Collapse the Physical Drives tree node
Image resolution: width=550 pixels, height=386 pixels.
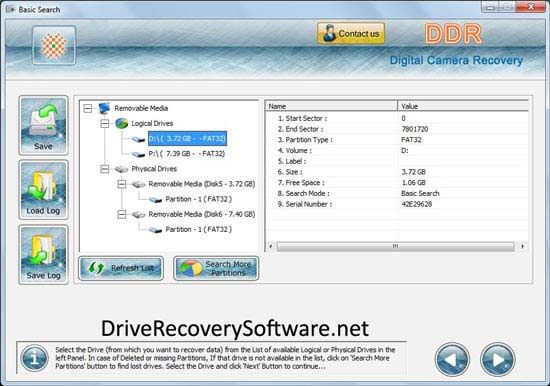pos(105,169)
